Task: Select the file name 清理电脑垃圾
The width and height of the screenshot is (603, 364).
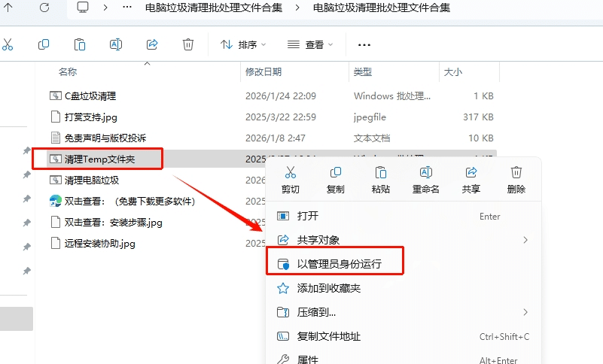Action: coord(92,180)
